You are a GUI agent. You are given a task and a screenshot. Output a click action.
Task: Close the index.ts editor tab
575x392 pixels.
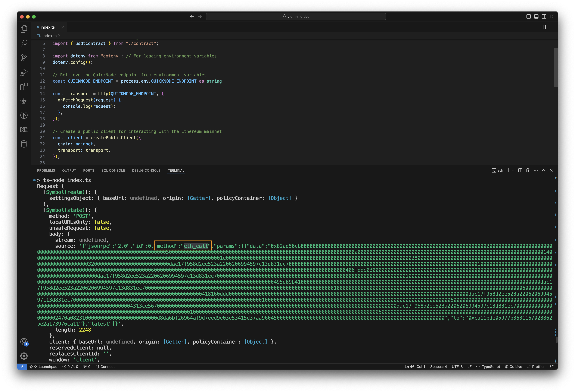pyautogui.click(x=63, y=27)
